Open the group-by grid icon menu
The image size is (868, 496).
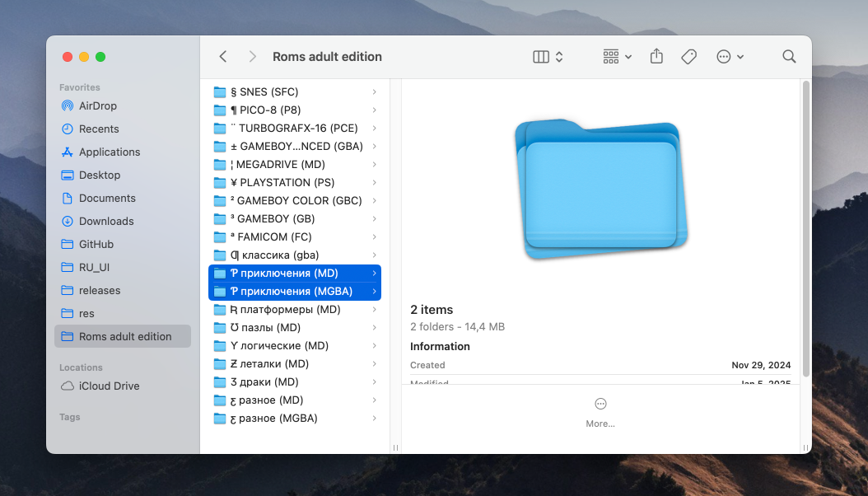tap(617, 57)
